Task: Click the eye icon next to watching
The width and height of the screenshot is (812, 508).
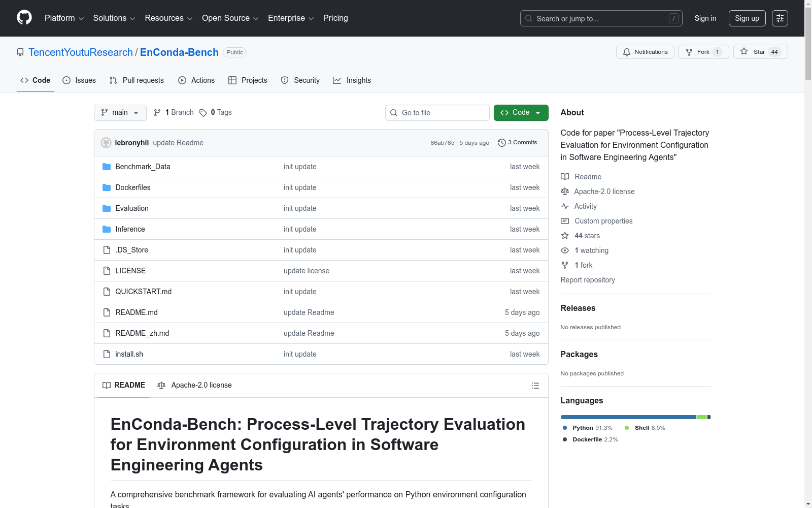Action: (565, 250)
